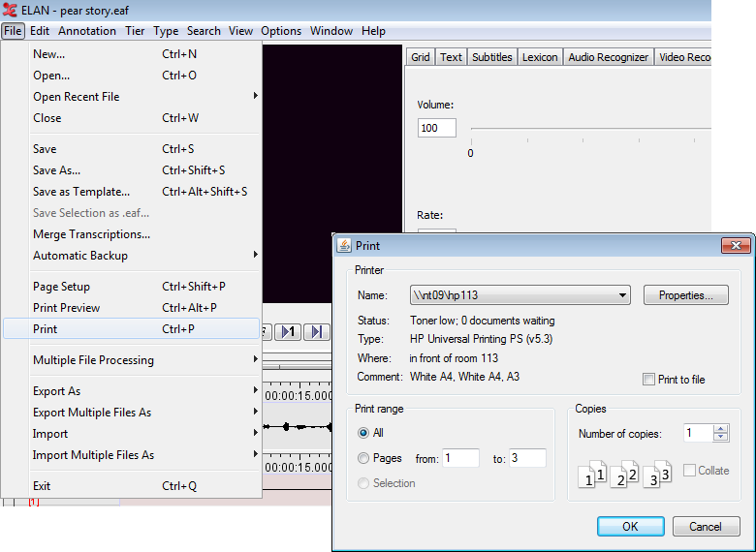Open the Options menu
Viewport: 756px width, 552px height.
click(281, 31)
